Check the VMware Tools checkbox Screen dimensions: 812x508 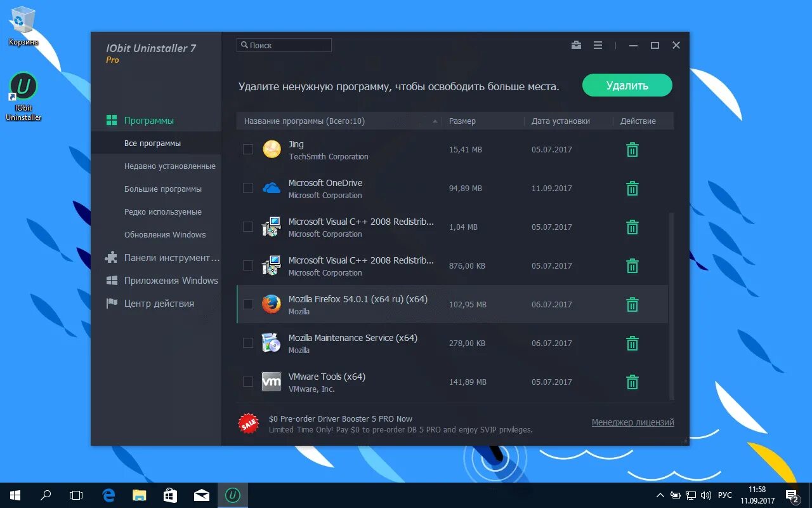click(248, 382)
